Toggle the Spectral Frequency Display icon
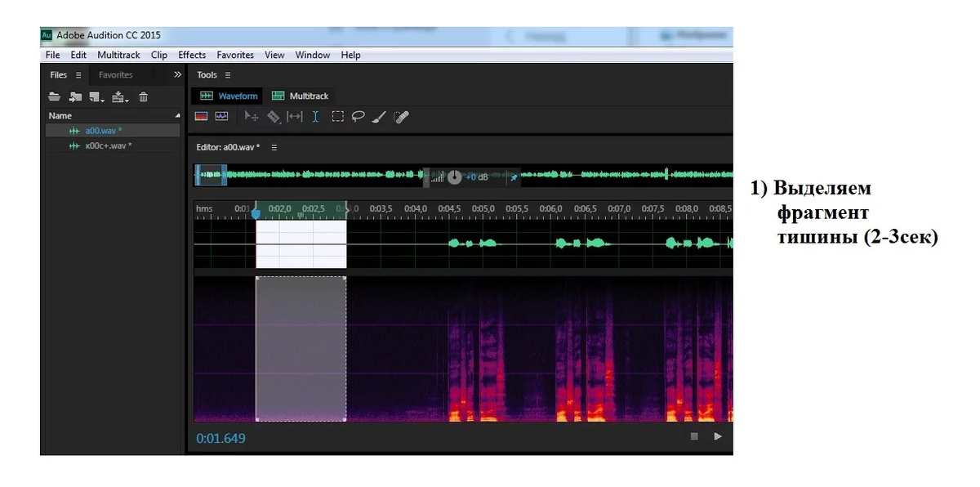 click(202, 117)
